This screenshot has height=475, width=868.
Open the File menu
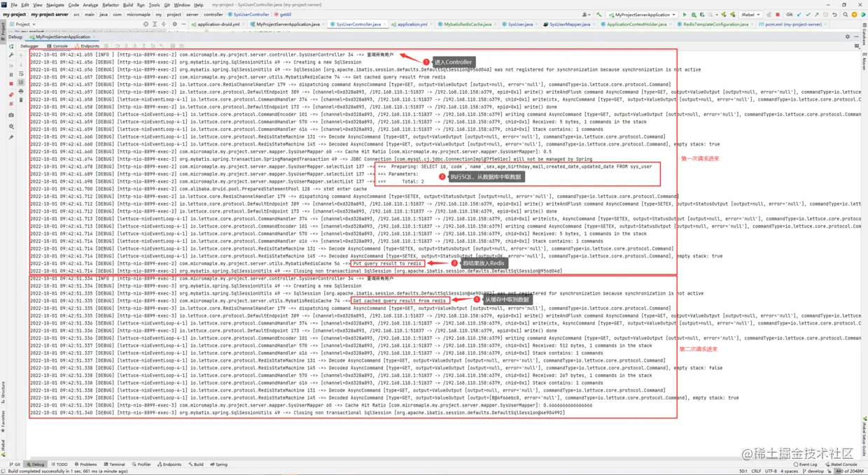[x=14, y=5]
